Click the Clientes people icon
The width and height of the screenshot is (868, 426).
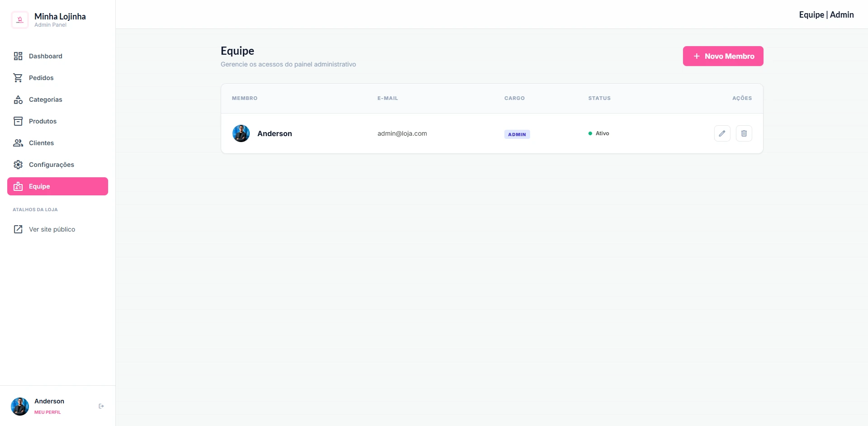click(x=18, y=143)
